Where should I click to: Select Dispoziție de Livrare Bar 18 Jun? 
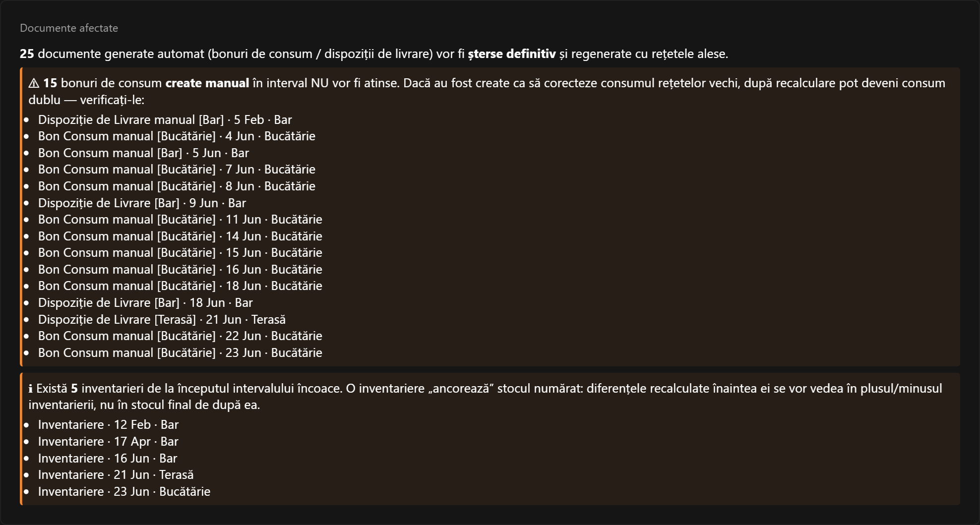(x=145, y=302)
